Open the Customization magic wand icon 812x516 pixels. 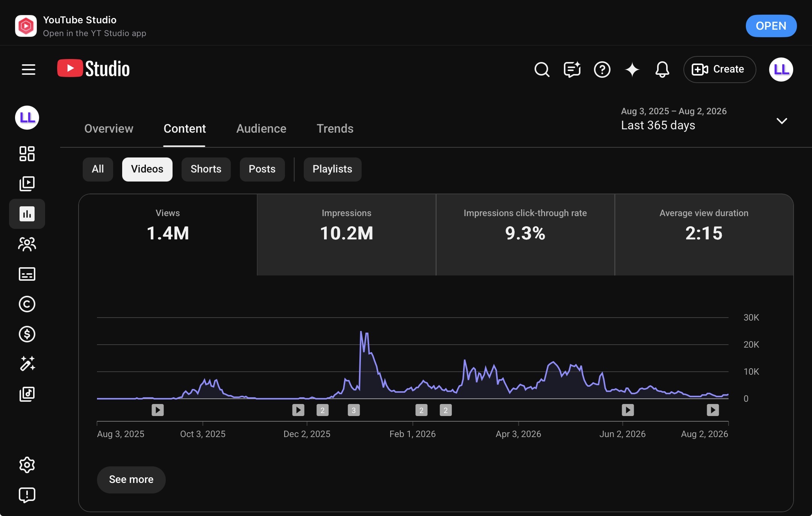click(27, 364)
